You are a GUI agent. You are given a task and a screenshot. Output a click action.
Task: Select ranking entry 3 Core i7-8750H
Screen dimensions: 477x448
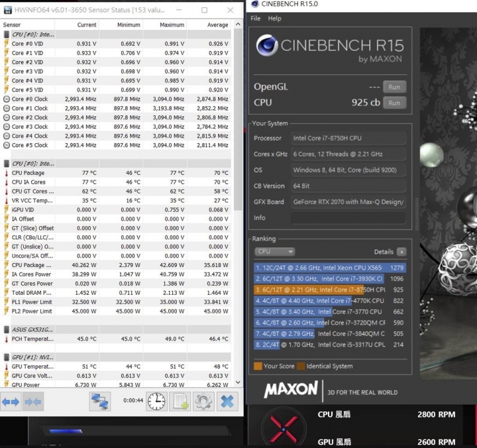pyautogui.click(x=330, y=290)
